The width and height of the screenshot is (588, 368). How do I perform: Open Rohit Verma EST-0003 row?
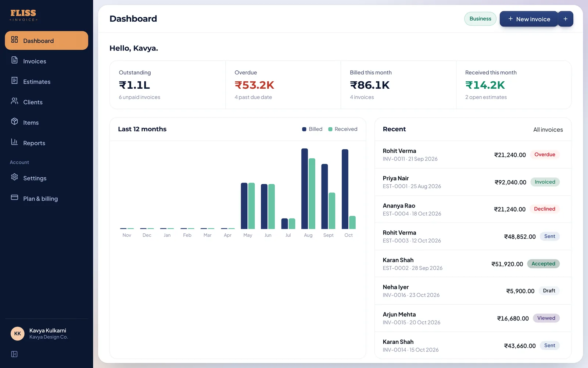(x=473, y=236)
